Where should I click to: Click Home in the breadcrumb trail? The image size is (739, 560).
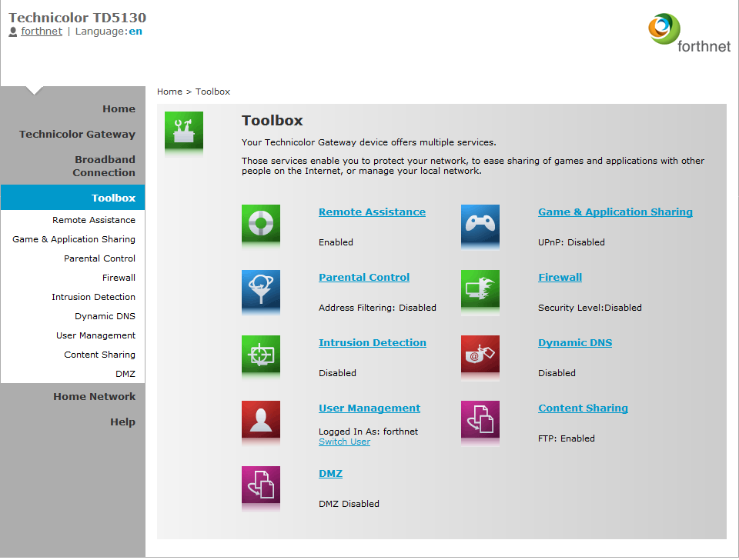[x=169, y=92]
